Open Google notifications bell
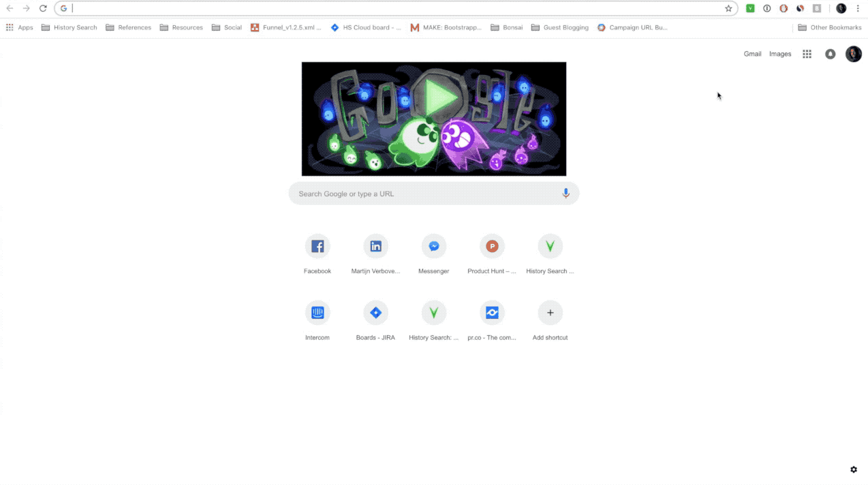This screenshot has width=868, height=485. tap(830, 54)
